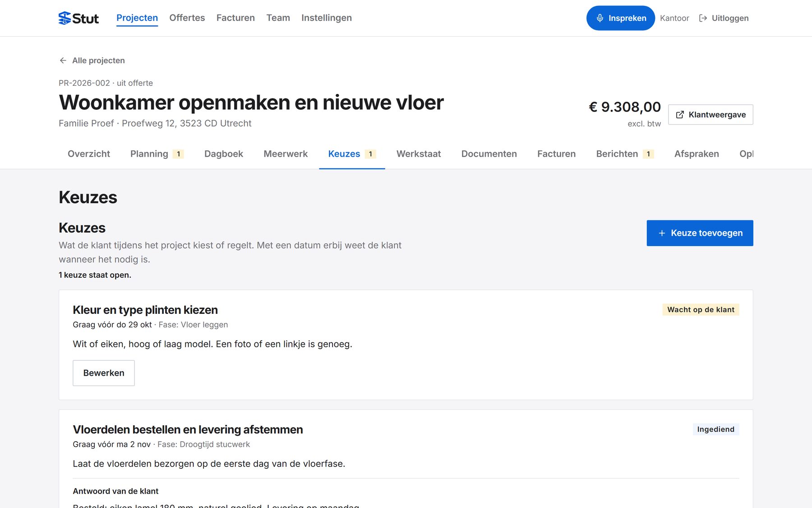Click the external-link icon on Klantweergave
Image resolution: width=812 pixels, height=508 pixels.
[x=680, y=115]
